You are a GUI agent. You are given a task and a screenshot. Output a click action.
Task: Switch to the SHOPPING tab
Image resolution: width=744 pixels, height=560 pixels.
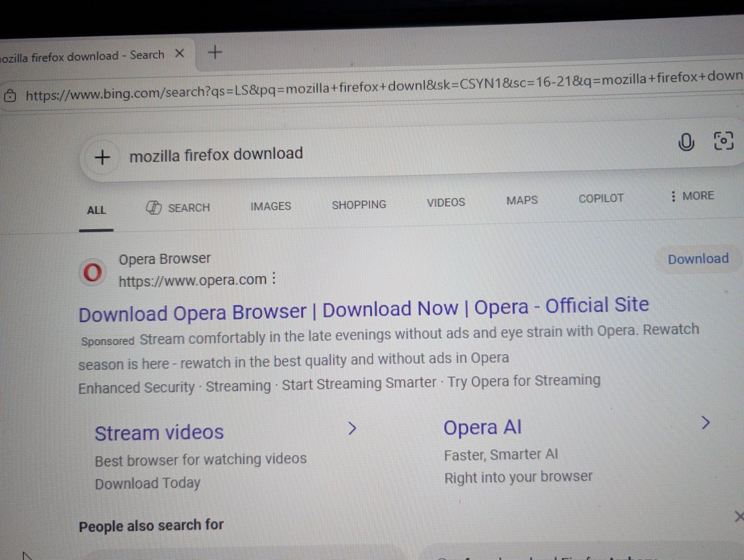point(359,204)
